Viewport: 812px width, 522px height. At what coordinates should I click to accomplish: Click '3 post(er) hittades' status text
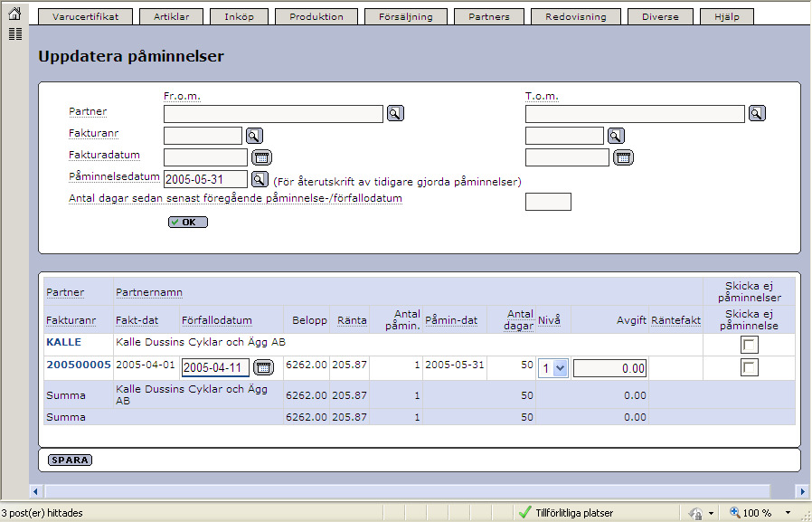(42, 513)
